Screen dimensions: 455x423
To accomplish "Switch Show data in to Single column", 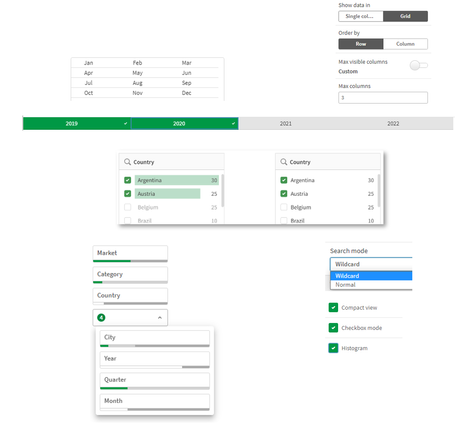I will point(361,16).
